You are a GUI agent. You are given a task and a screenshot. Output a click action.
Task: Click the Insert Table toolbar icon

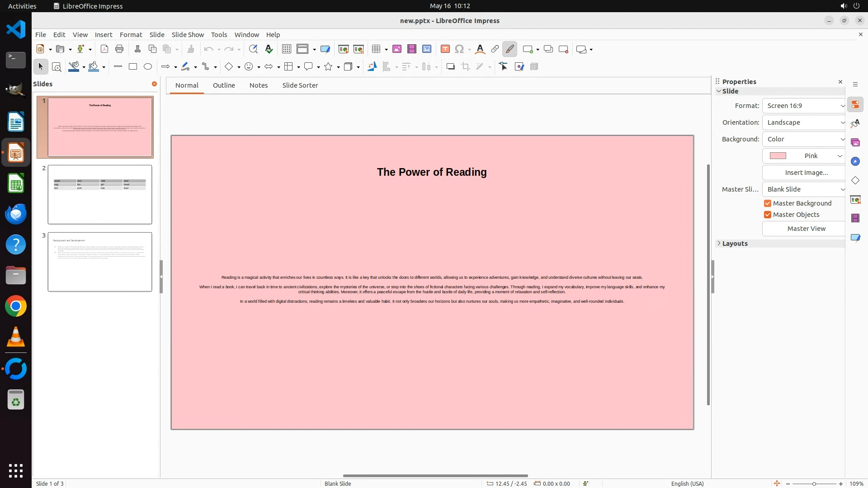coord(376,49)
